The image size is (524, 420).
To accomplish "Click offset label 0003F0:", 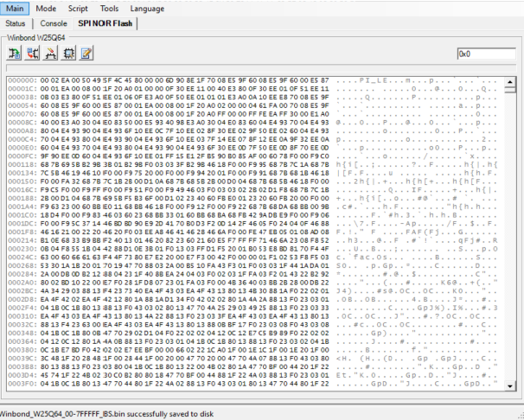I will (22, 384).
